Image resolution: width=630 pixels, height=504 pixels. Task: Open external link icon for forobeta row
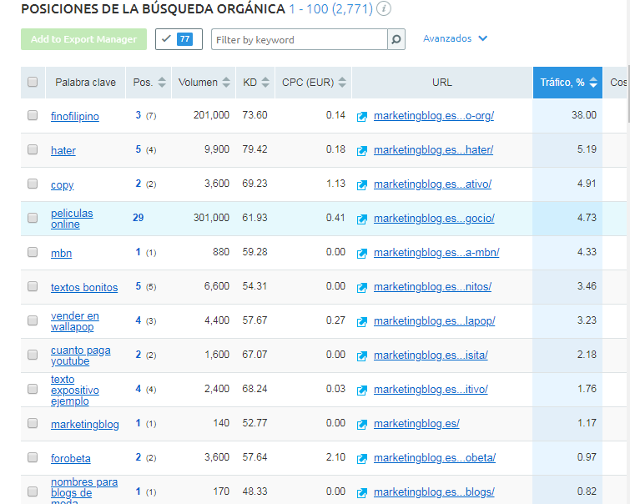362,459
